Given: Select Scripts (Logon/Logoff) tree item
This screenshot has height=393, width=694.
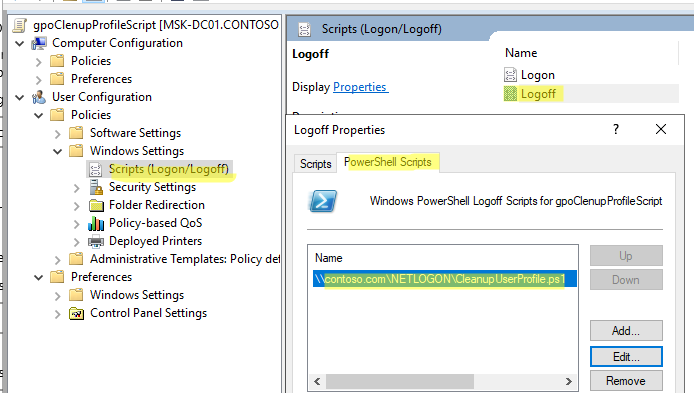Looking at the screenshot, I should 169,169.
